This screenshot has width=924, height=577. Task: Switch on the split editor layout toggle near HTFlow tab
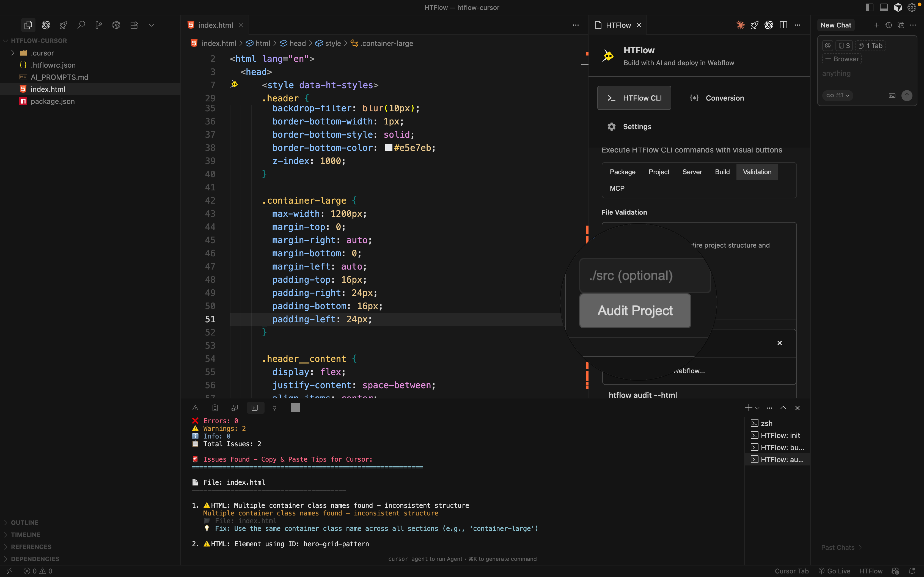[x=783, y=25]
